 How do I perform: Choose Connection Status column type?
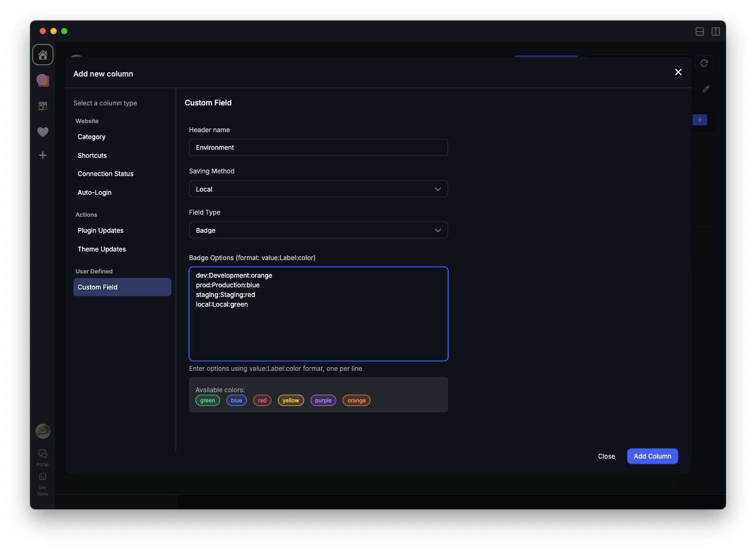click(x=105, y=174)
